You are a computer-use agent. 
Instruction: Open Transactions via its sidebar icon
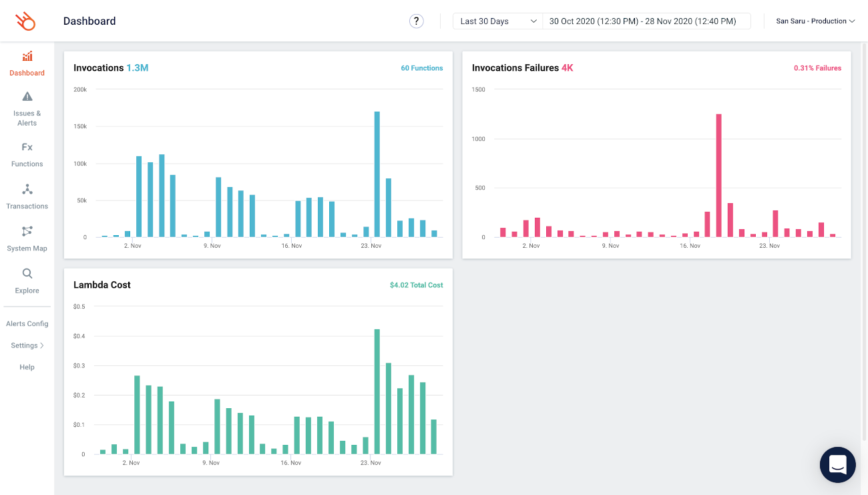(27, 189)
